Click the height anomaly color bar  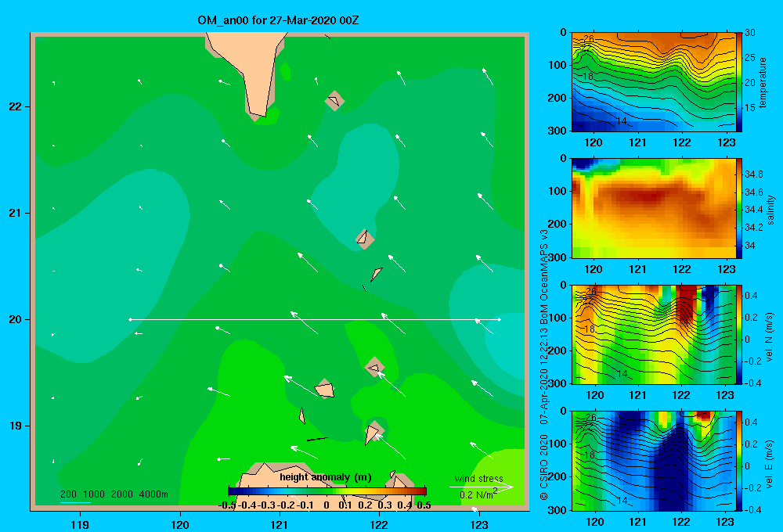point(327,491)
